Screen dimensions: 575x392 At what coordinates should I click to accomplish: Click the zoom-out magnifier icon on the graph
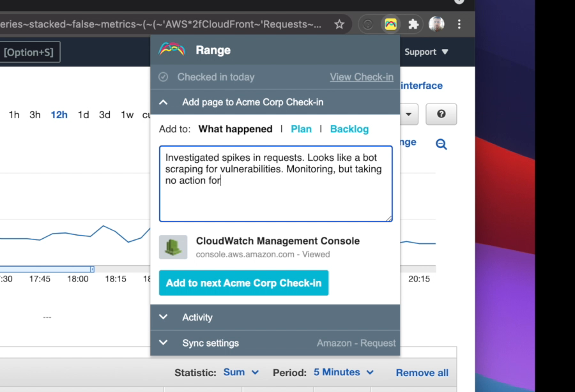pos(441,144)
